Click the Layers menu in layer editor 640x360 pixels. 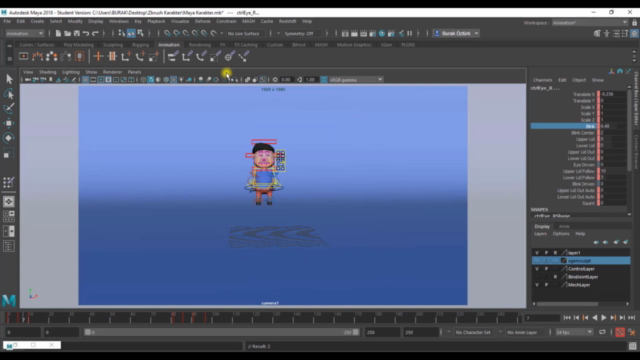(x=540, y=234)
